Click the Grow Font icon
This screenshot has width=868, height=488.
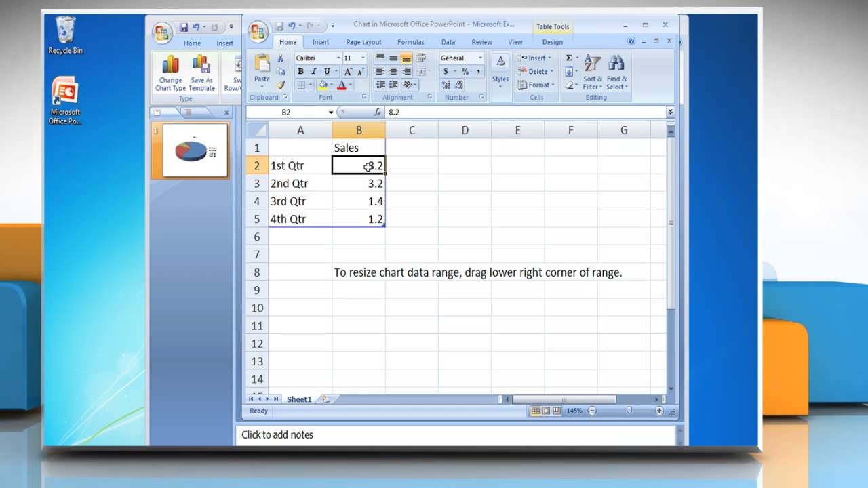coord(349,72)
